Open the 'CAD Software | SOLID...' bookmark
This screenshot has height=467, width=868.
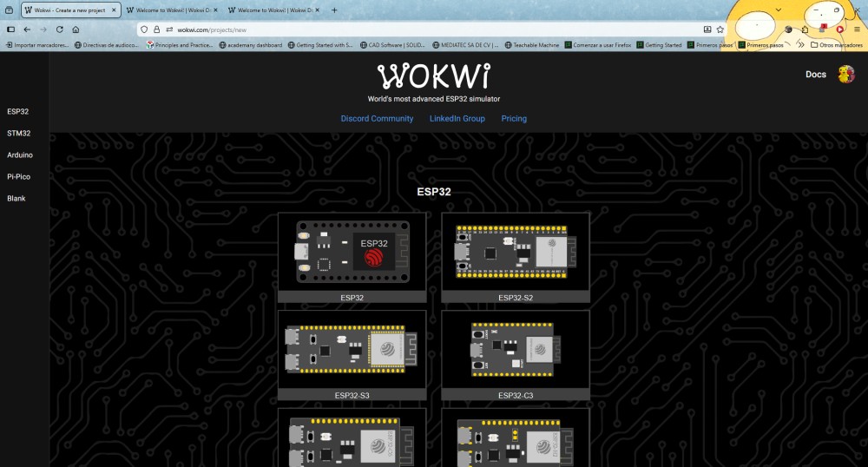(392, 45)
